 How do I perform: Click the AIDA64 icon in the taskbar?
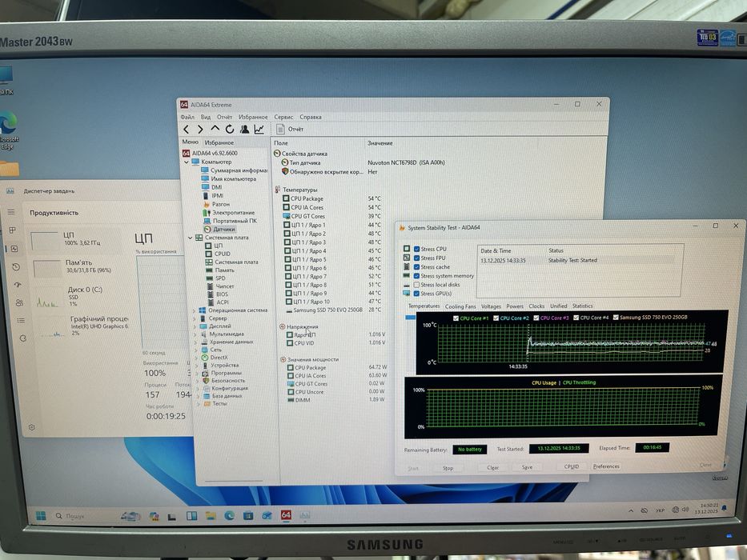pos(286,514)
